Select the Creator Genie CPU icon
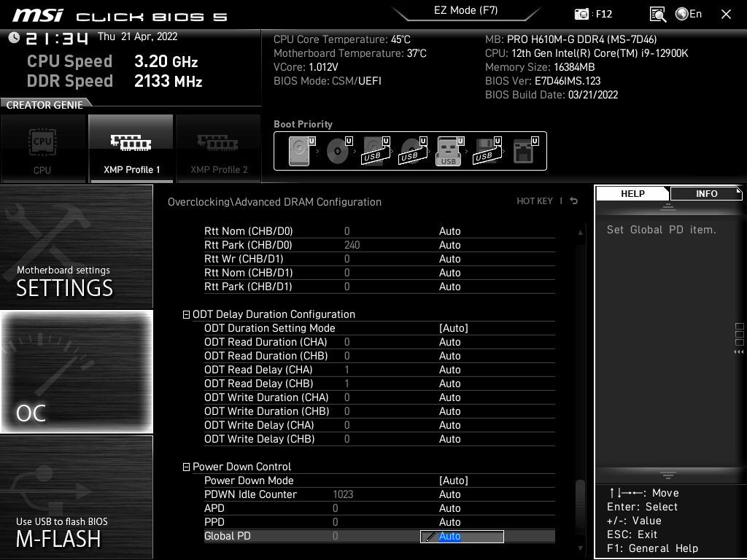Screen dimensions: 747x560 [x=42, y=149]
